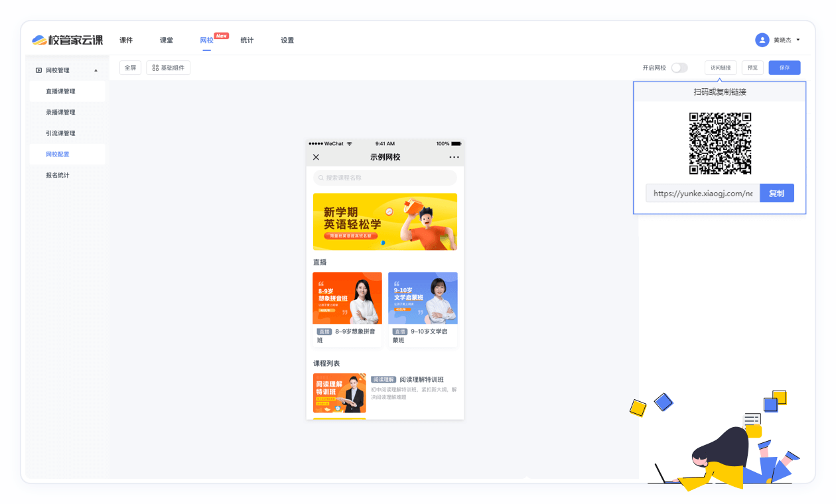Viewport: 836px width, 504px height.
Task: Click the 访问链接 button
Action: point(721,68)
